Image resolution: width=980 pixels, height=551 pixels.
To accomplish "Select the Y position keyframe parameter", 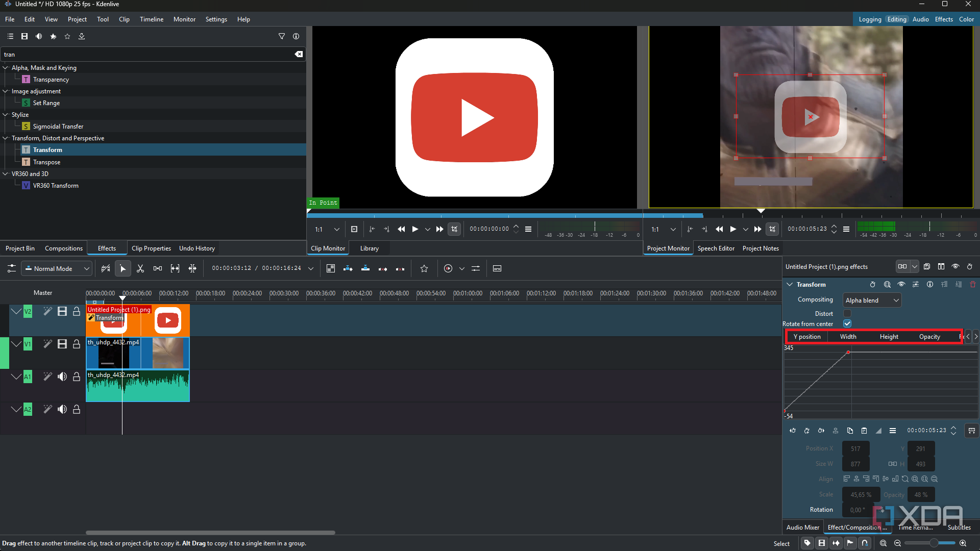I will (807, 337).
